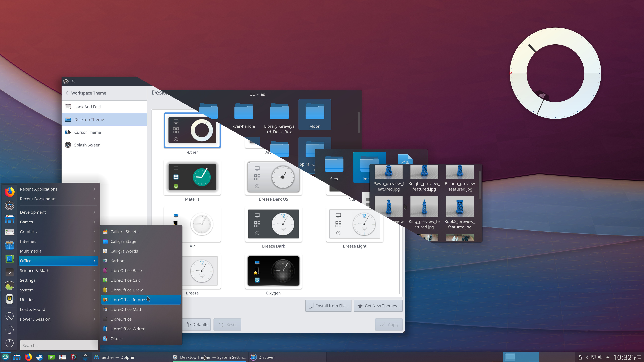Go back from the Workspace Theme page
The height and width of the screenshot is (362, 644).
pyautogui.click(x=67, y=93)
